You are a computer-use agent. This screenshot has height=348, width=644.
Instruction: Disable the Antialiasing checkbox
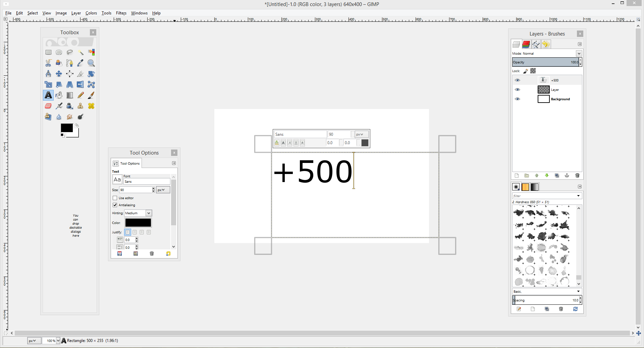click(x=115, y=205)
